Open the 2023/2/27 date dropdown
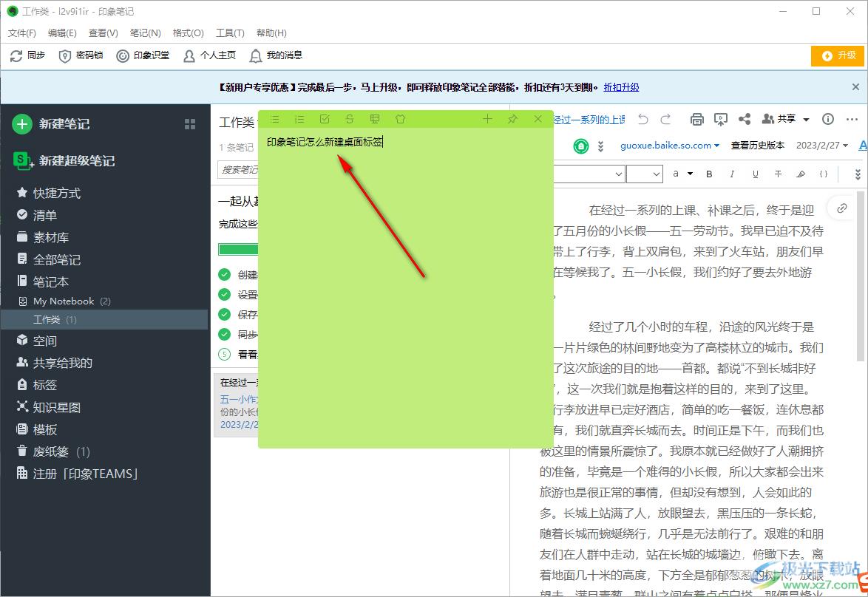The height and width of the screenshot is (597, 868). (x=822, y=145)
